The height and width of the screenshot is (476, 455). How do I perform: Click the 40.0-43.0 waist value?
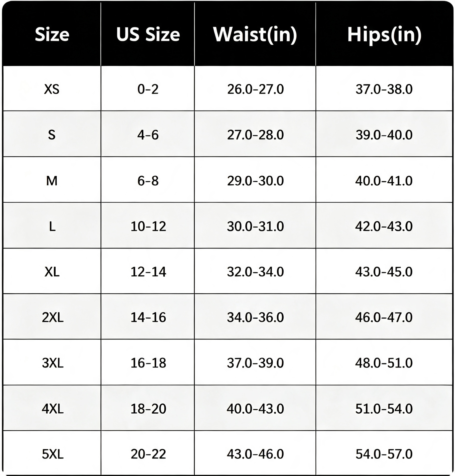pyautogui.click(x=255, y=409)
